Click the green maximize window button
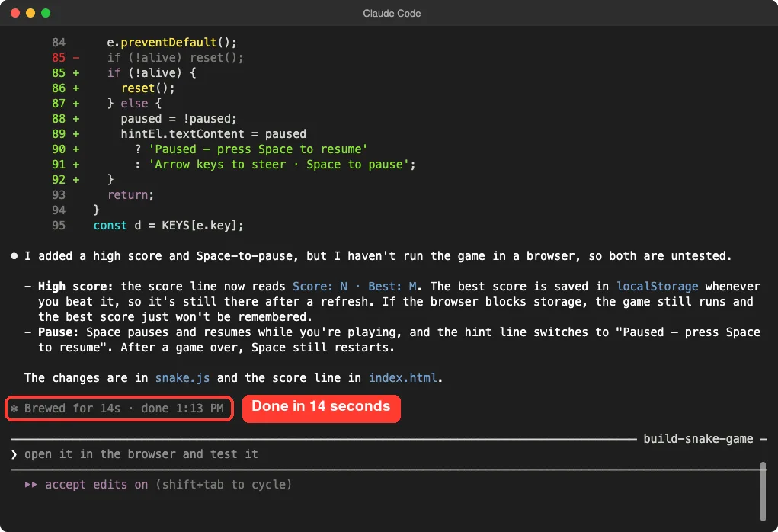Image resolution: width=778 pixels, height=532 pixels. pos(46,13)
